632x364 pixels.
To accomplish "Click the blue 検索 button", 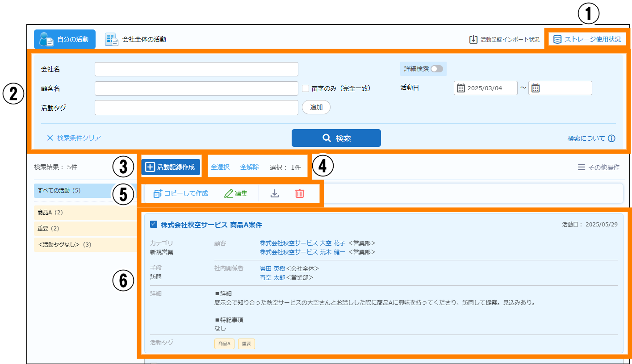I will coord(336,138).
